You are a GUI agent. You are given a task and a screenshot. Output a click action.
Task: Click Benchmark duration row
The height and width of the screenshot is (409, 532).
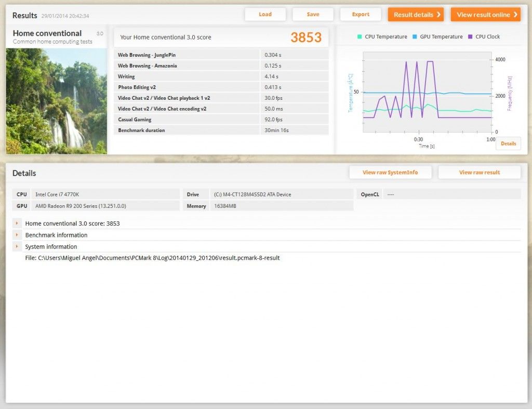[x=221, y=130]
